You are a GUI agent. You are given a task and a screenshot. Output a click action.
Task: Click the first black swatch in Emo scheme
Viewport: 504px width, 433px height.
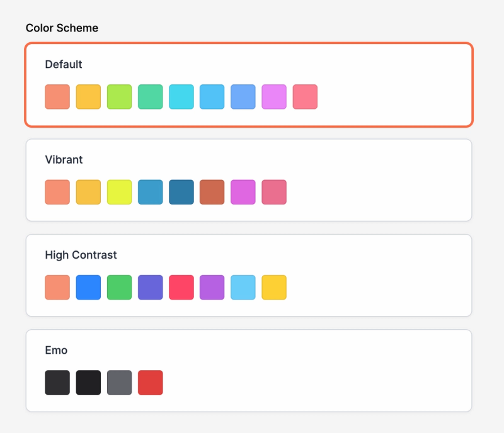click(x=57, y=382)
